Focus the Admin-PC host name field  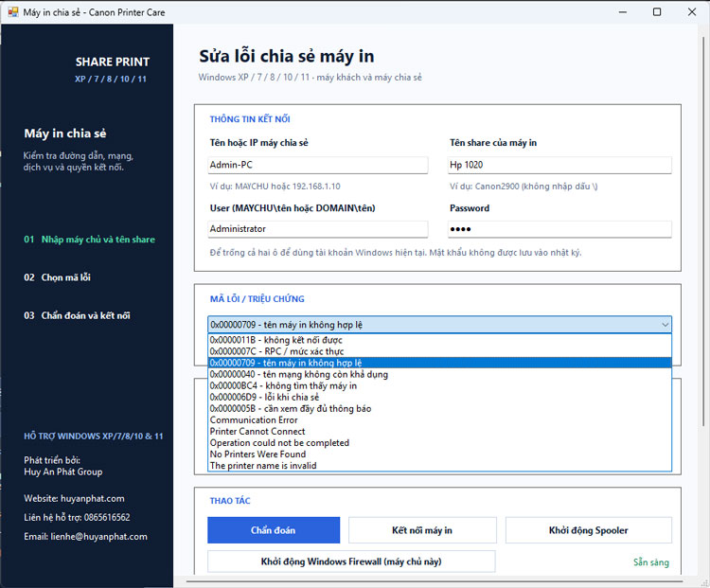317,165
